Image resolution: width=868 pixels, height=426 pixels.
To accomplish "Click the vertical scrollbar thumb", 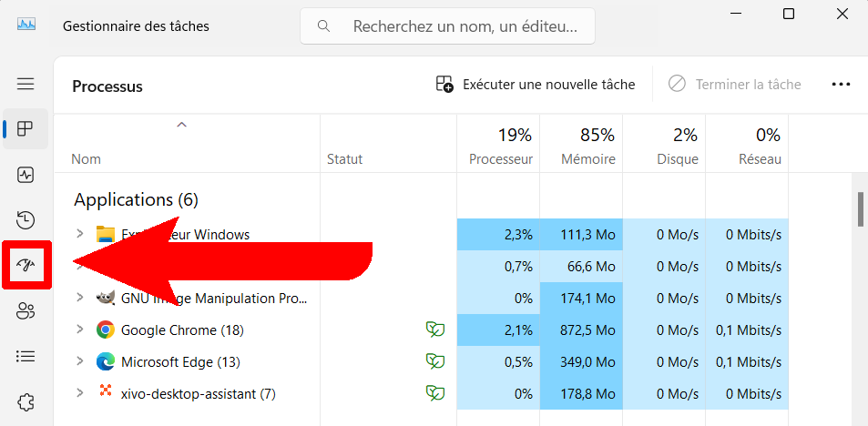I will [861, 208].
